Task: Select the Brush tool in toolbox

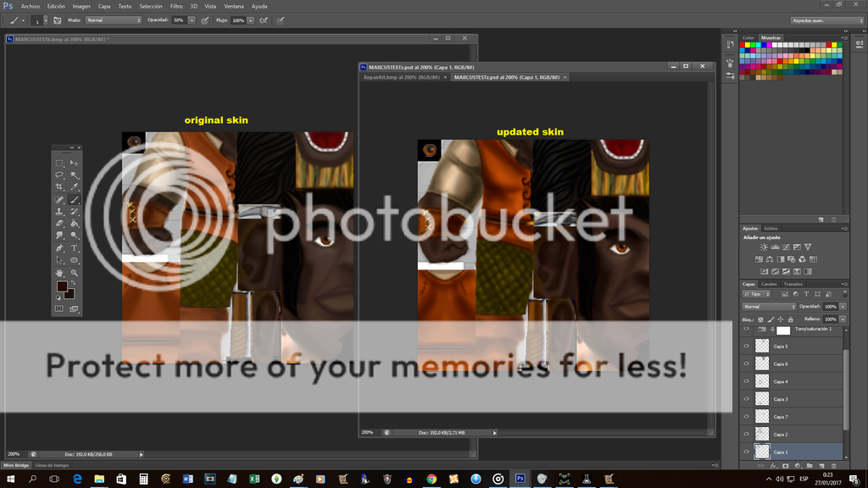Action: 75,199
